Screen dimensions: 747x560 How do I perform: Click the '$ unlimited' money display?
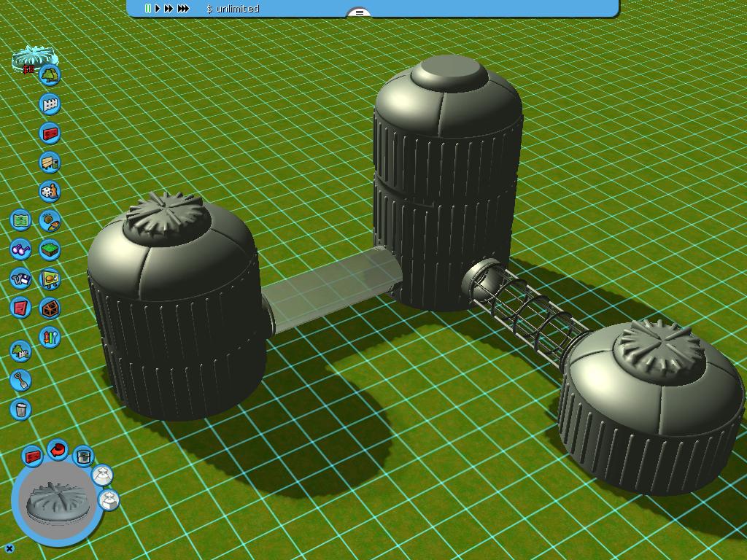233,9
